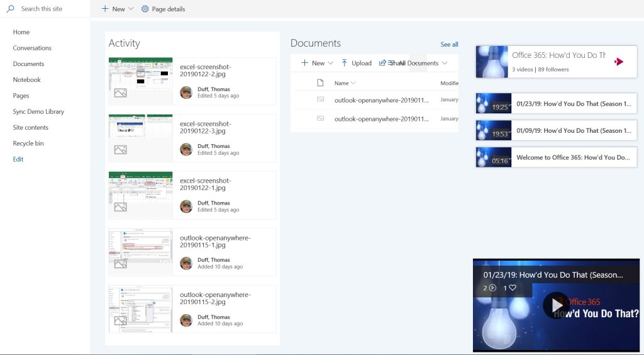Screen dimensions: 644x355
Task: Click the Share icon in Documents toolbar
Action: [382, 63]
